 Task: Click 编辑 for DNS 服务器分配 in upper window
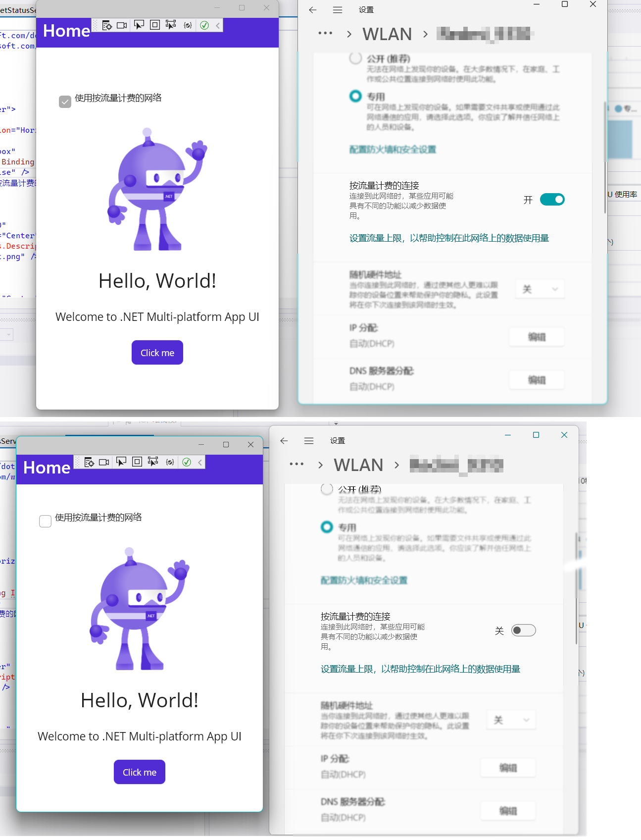click(537, 380)
